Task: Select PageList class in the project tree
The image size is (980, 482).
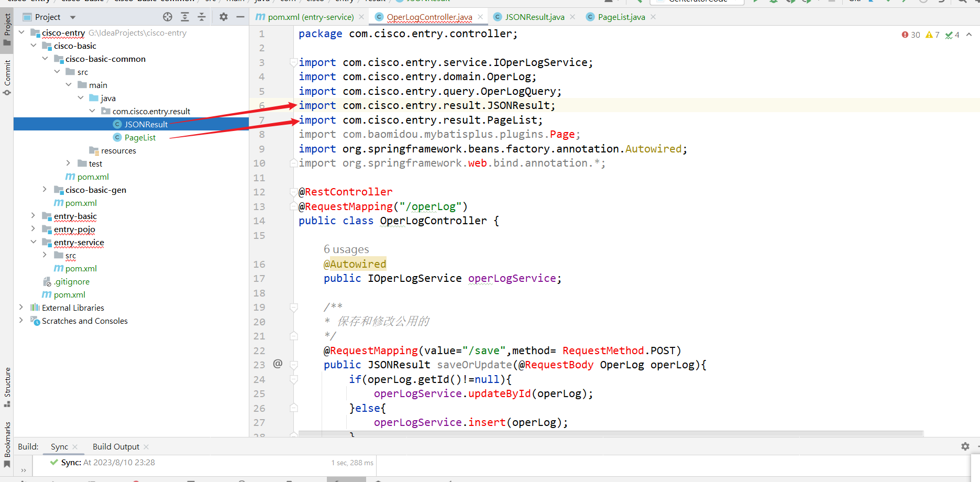Action: (140, 137)
